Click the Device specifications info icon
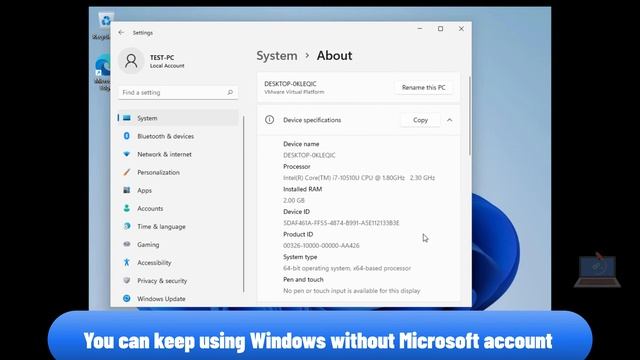The image size is (640, 360). tap(269, 120)
